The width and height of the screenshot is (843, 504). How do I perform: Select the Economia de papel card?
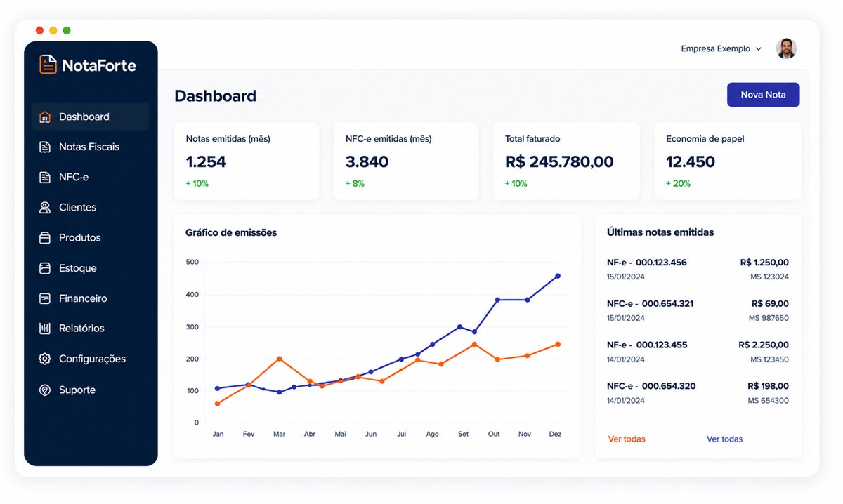[727, 161]
